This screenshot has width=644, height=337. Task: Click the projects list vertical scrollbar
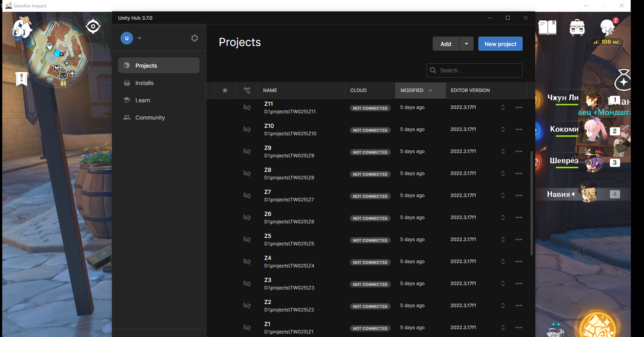[532, 203]
